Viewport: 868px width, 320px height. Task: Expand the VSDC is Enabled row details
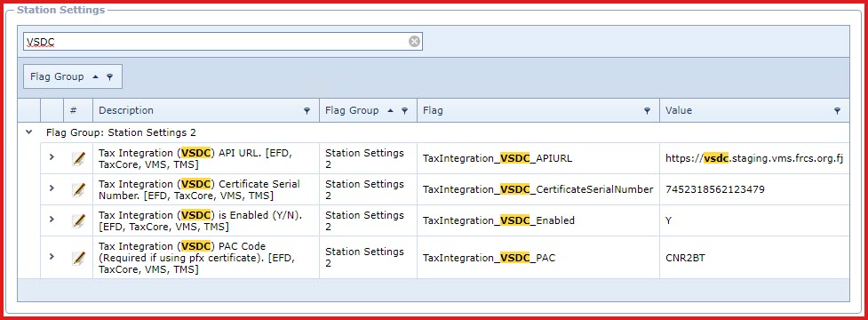52,220
